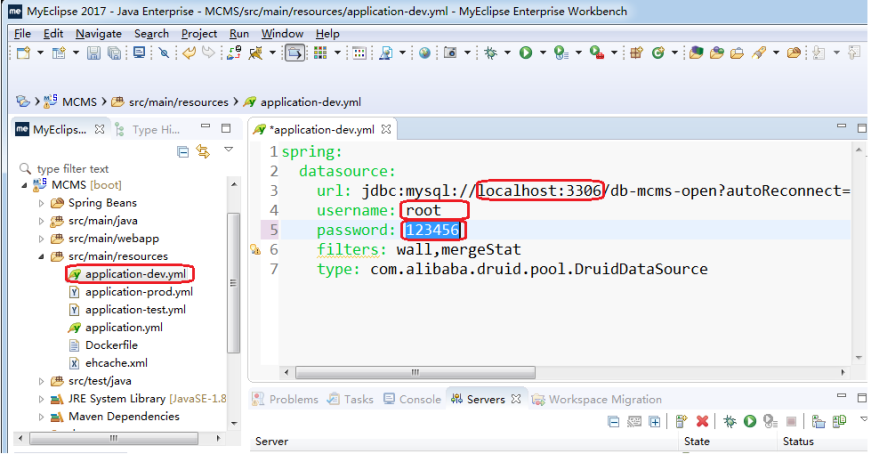
Task: Open dropdown arrow next to green Run button
Action: (543, 53)
